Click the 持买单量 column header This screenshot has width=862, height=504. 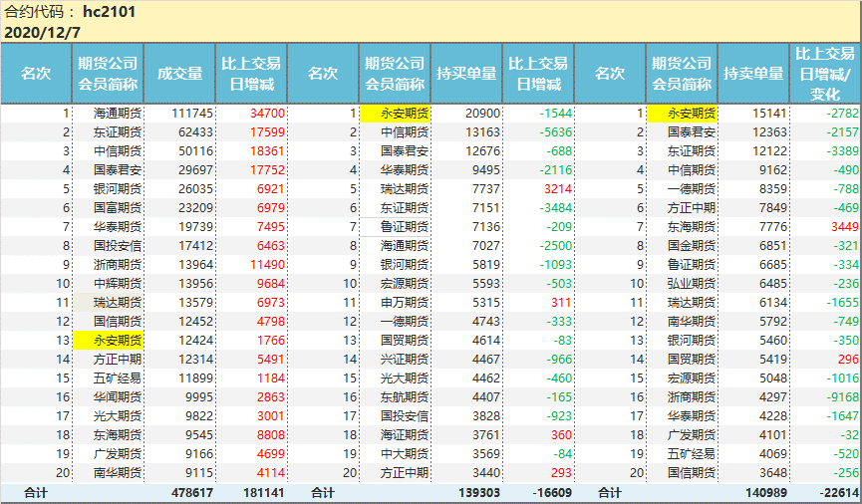click(466, 73)
